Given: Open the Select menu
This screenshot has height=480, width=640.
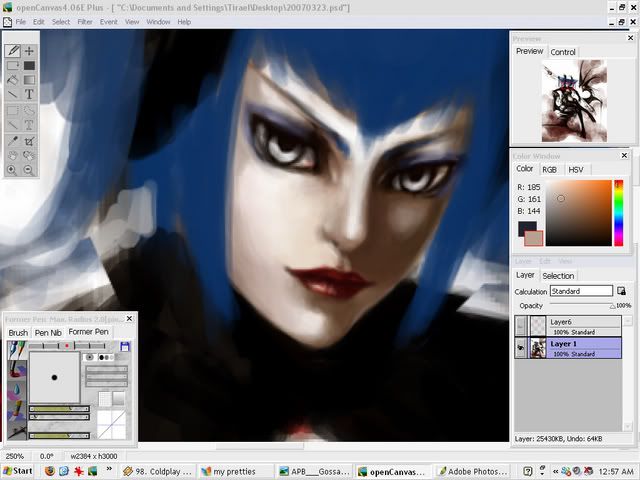Looking at the screenshot, I should (61, 22).
